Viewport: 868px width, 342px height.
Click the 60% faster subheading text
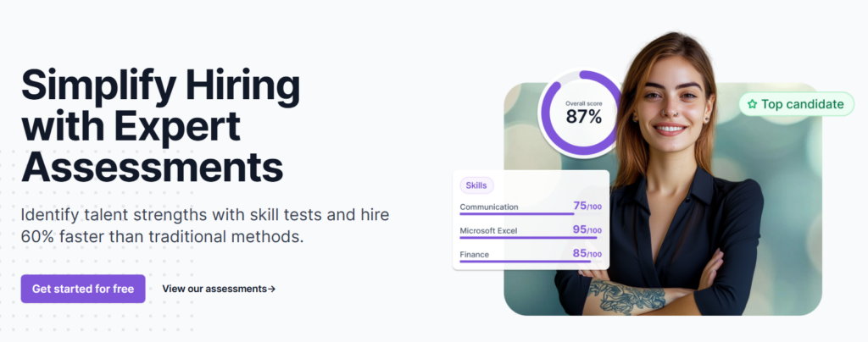click(205, 226)
